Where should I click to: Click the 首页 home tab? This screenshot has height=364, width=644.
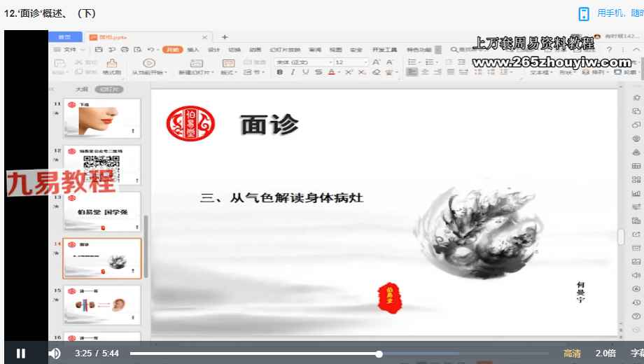coord(65,37)
